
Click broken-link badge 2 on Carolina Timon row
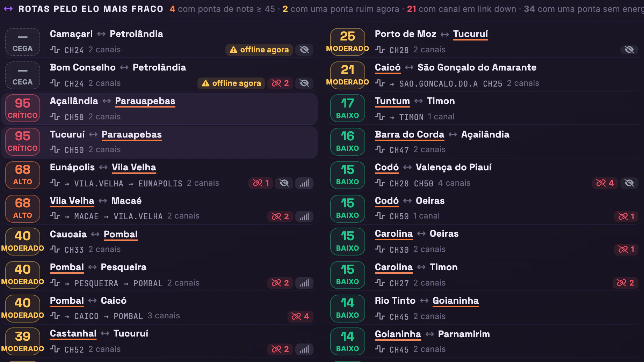point(625,283)
